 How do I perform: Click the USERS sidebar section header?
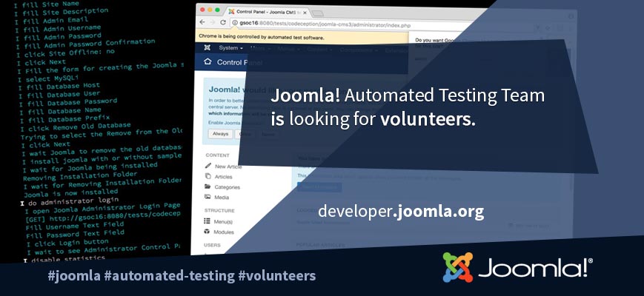212,245
